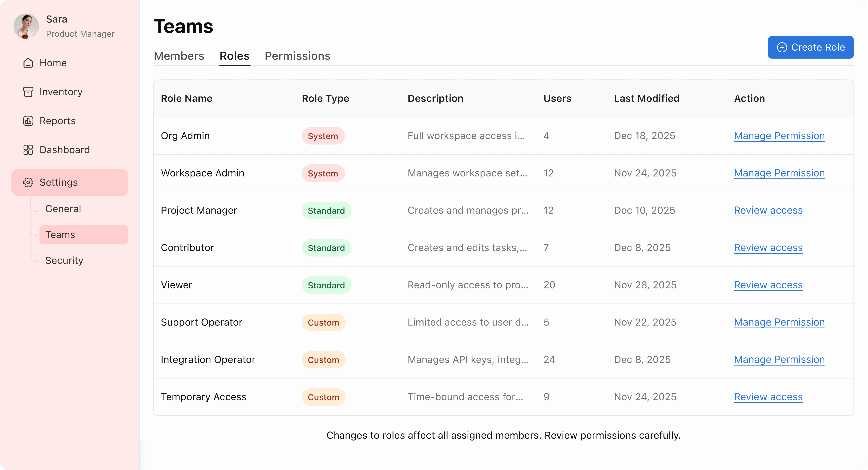Open General settings in sidebar tree

tap(63, 209)
